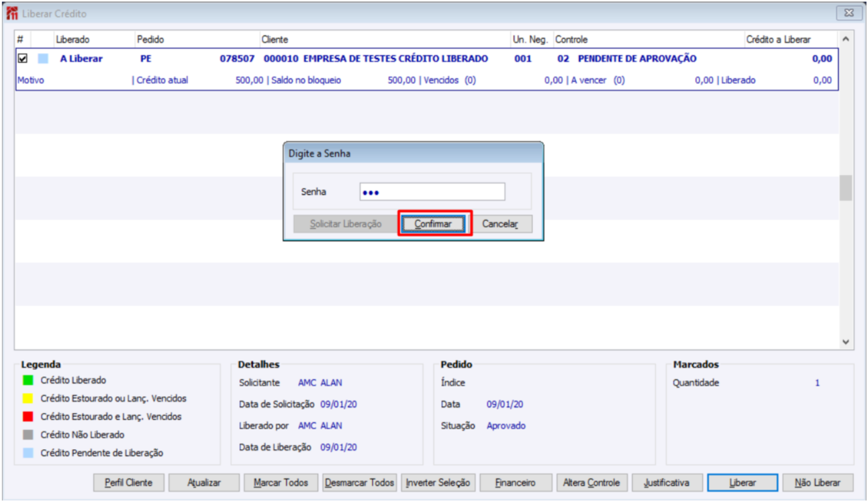Click the Motivo label in the detail row
This screenshot has width=868, height=501.
30,80
